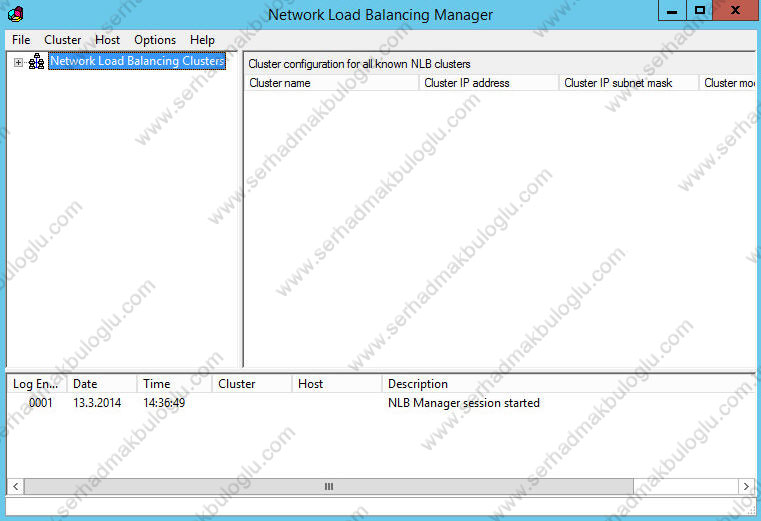This screenshot has width=761, height=521.
Task: Open the Cluster menu
Action: 63,40
